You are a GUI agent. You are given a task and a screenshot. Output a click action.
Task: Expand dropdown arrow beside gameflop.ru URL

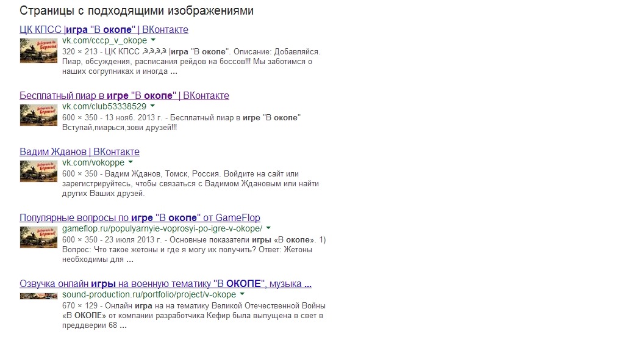pos(268,228)
